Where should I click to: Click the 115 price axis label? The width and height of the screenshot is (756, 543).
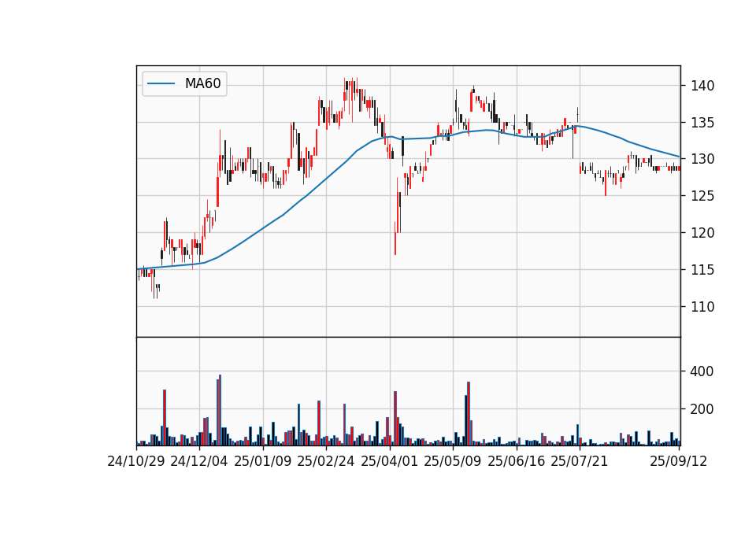tap(702, 270)
